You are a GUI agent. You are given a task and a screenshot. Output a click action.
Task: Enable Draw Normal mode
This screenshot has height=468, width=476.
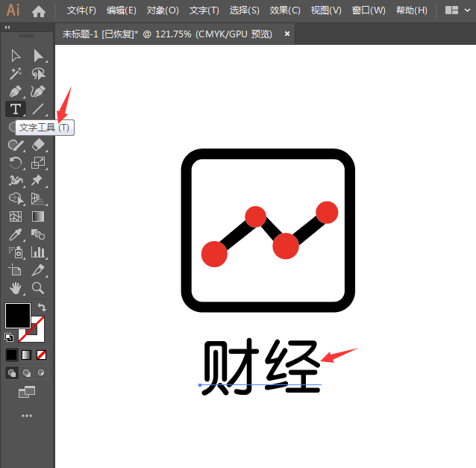point(11,372)
